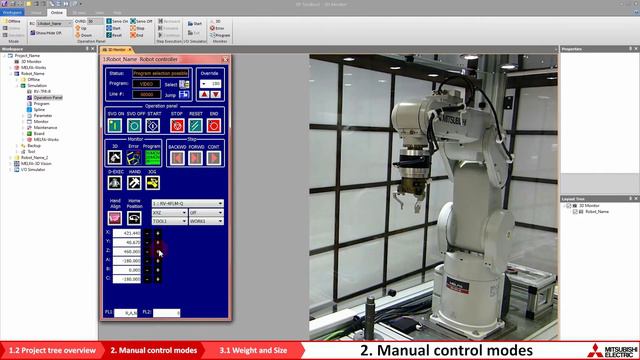Screen dimensions: 640x360
Task: Click Servo Off in the ribbon
Action: tap(141, 21)
